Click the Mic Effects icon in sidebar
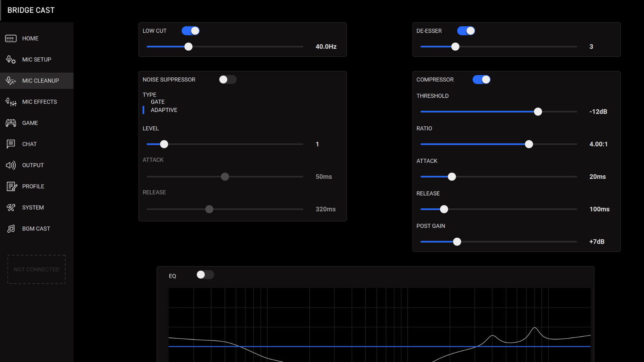Viewport: 644px width, 362px height. click(10, 102)
